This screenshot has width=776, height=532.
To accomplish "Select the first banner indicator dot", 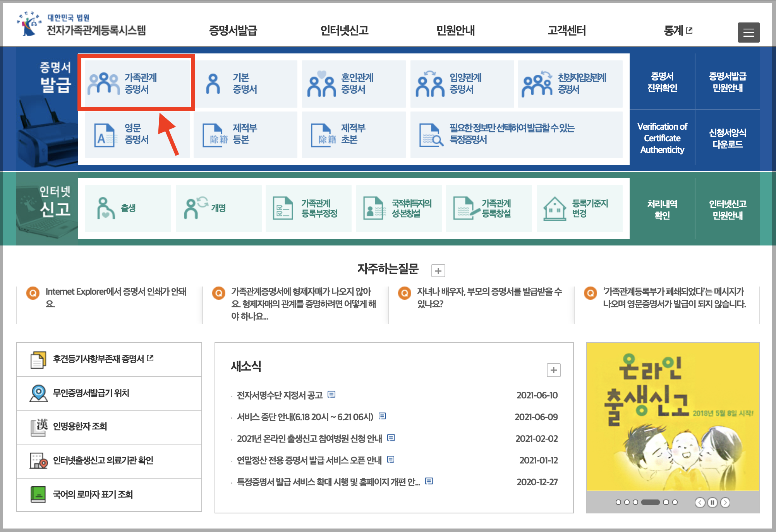I will [618, 502].
